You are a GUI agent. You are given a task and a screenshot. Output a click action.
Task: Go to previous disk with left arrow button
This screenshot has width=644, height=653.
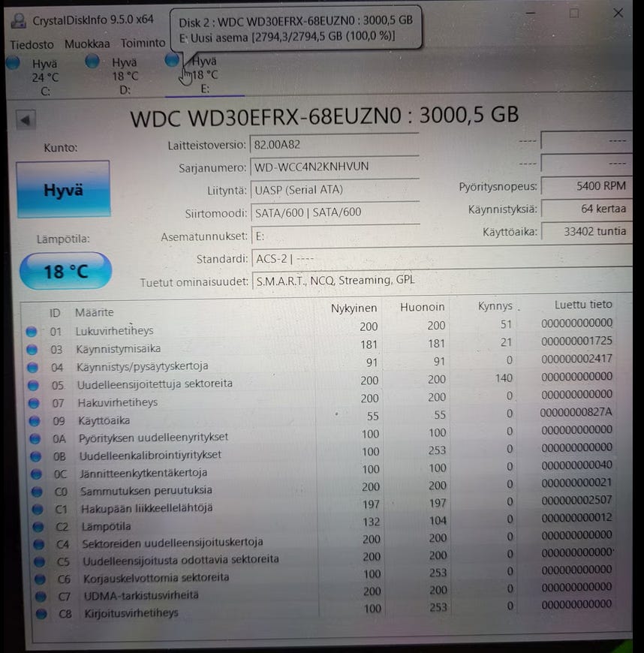[x=26, y=120]
